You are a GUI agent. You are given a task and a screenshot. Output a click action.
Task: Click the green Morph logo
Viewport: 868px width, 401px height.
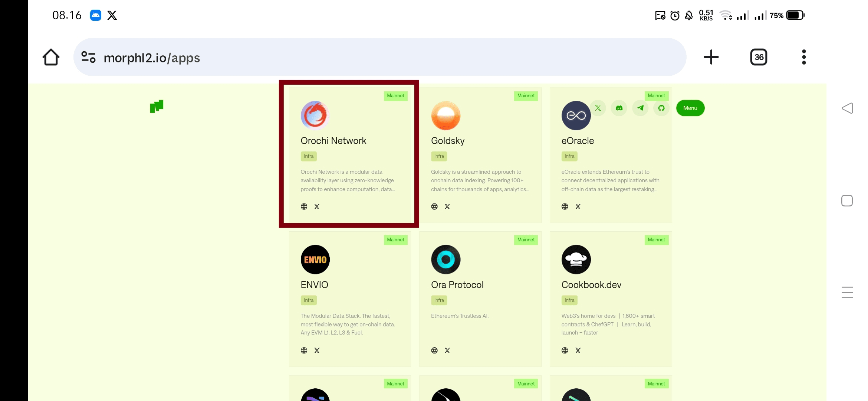pyautogui.click(x=157, y=107)
